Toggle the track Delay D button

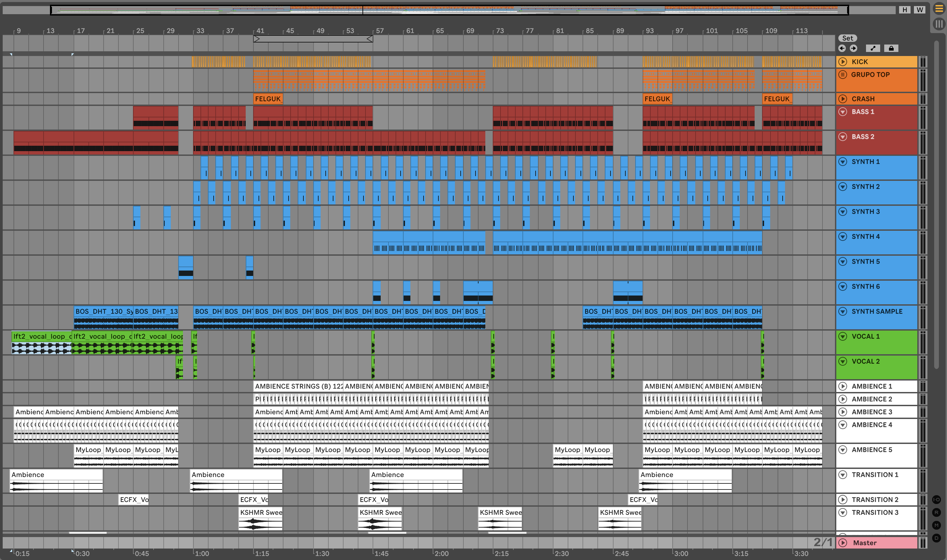(937, 538)
